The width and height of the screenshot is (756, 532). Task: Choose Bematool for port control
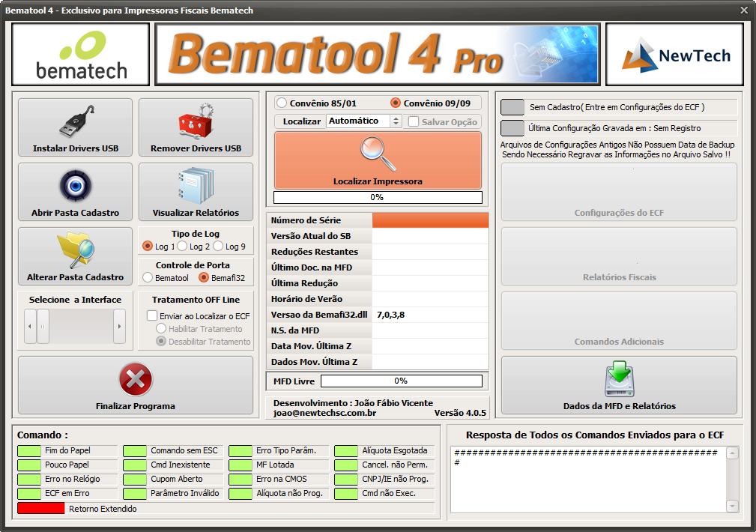click(148, 278)
